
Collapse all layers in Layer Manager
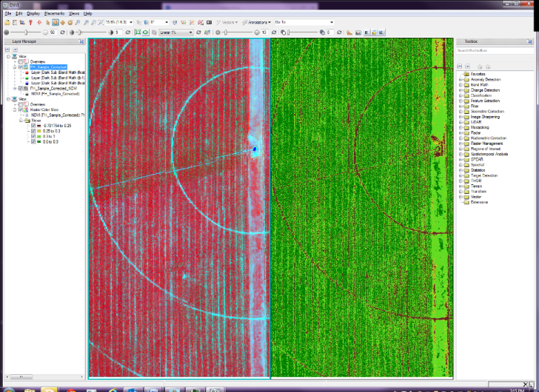pos(7,50)
